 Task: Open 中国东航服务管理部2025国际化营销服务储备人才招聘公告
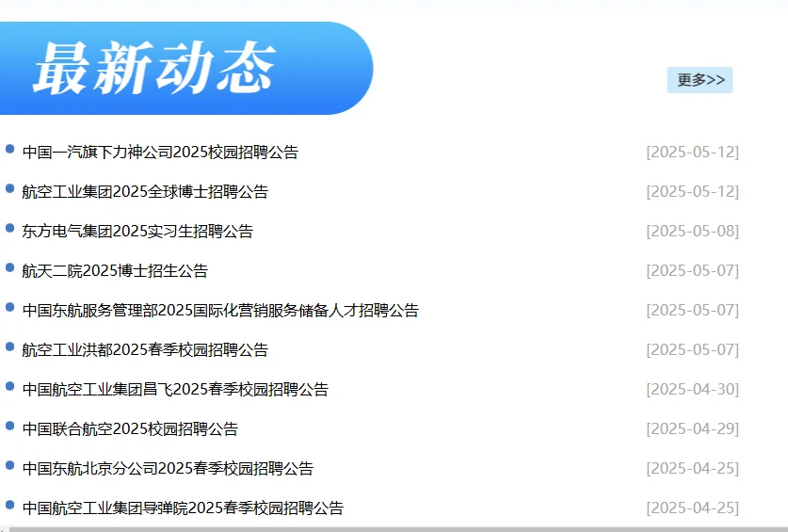pos(220,310)
